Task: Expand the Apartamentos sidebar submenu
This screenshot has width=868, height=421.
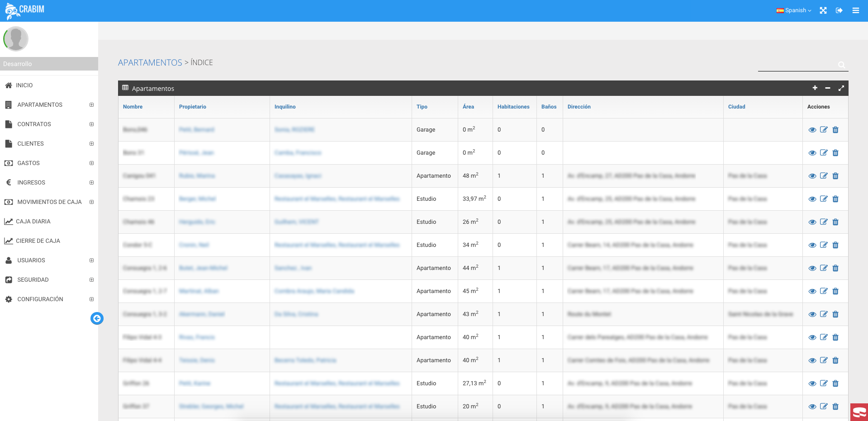Action: [x=91, y=105]
